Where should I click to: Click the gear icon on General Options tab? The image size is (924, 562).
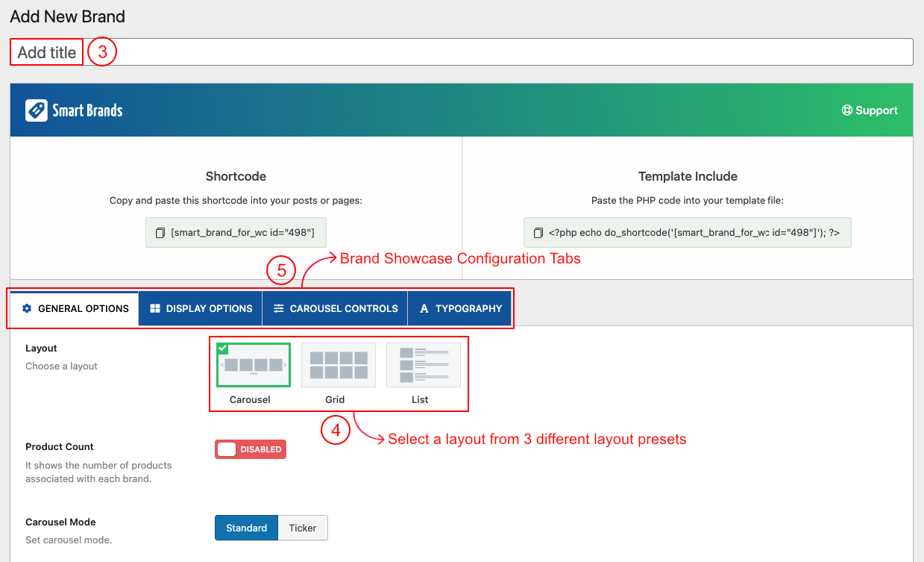click(28, 308)
